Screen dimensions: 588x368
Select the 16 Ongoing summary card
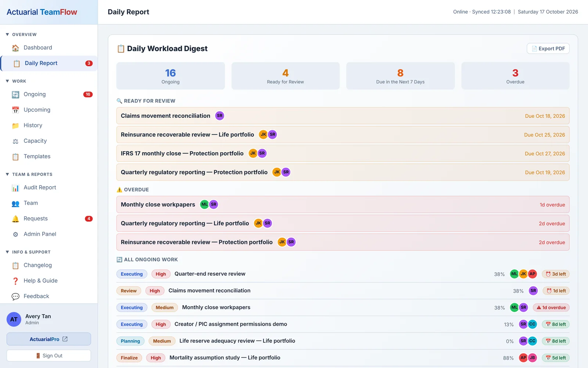pyautogui.click(x=171, y=76)
